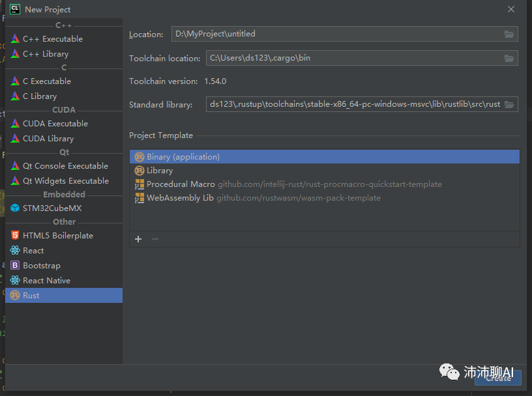Pick Qt Console Executable project type

pyautogui.click(x=64, y=166)
